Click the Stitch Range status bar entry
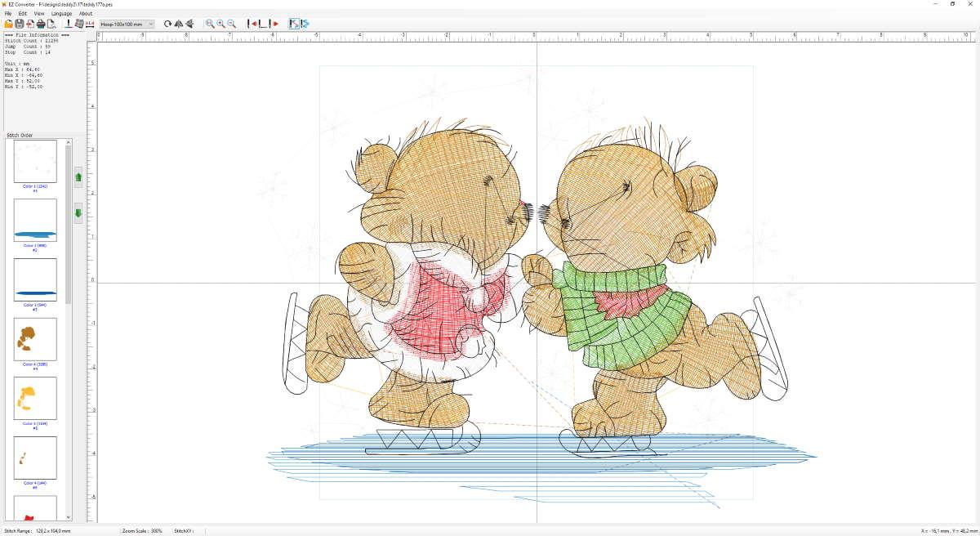Viewport: 980px width, 536px height. pyautogui.click(x=38, y=531)
